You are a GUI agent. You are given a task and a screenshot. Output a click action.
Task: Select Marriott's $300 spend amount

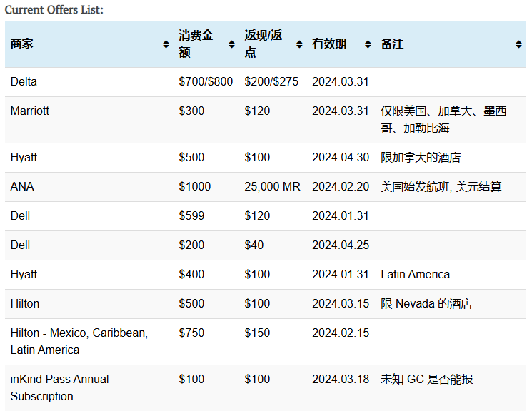[x=191, y=111]
